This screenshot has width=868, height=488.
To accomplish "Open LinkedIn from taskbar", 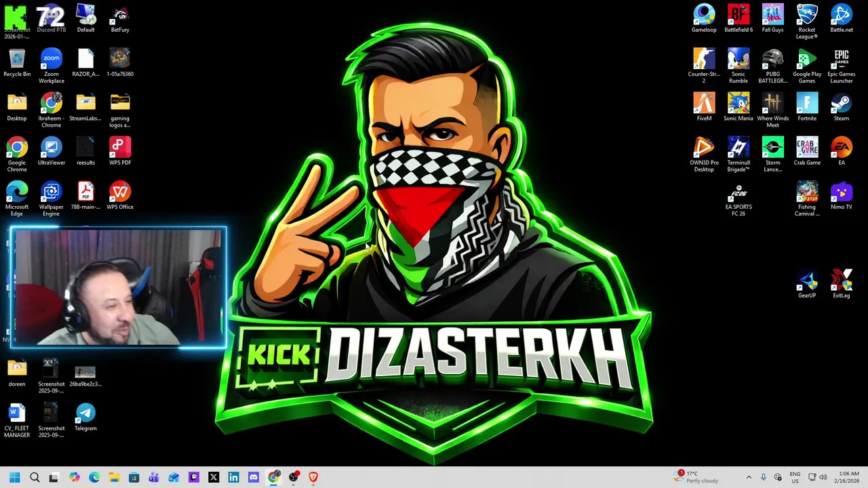I will [233, 477].
